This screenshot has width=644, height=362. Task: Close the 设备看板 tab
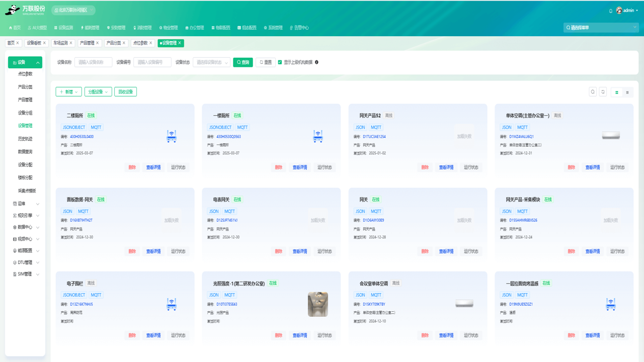[44, 43]
